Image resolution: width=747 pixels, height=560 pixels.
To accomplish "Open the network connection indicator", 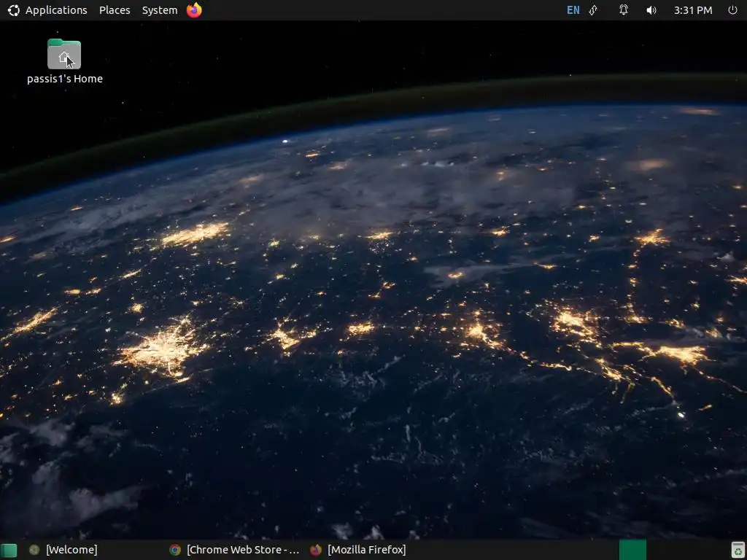I will click(x=594, y=10).
